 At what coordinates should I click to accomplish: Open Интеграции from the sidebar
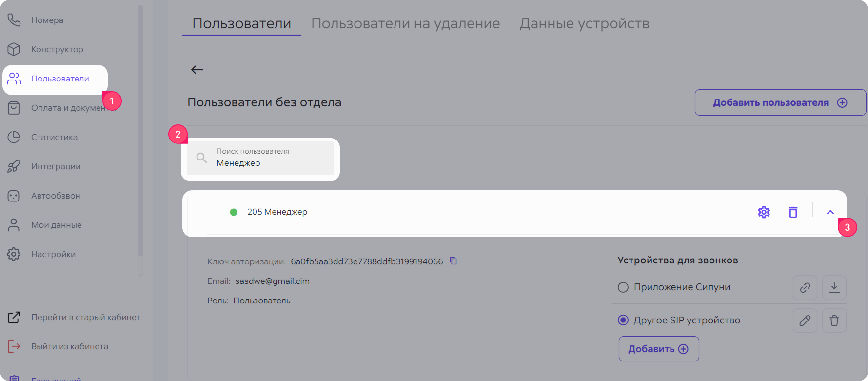coord(56,166)
